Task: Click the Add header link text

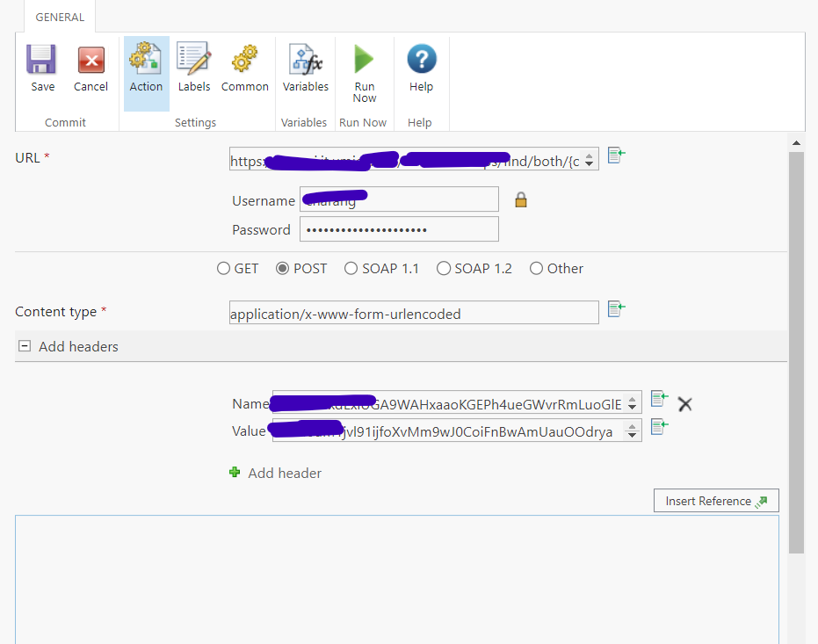Action: pyautogui.click(x=285, y=473)
